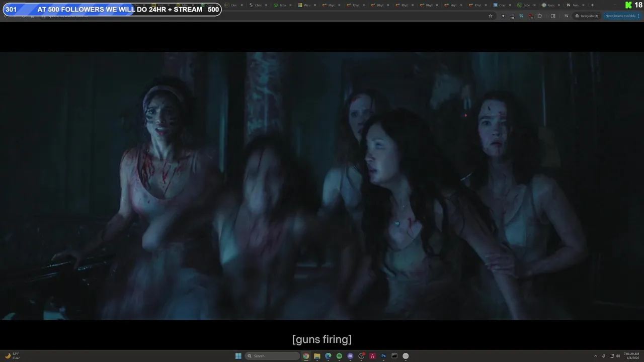This screenshot has width=644, height=362.
Task: Open the taskbar app with red notification badge
Action: [x=361, y=356]
